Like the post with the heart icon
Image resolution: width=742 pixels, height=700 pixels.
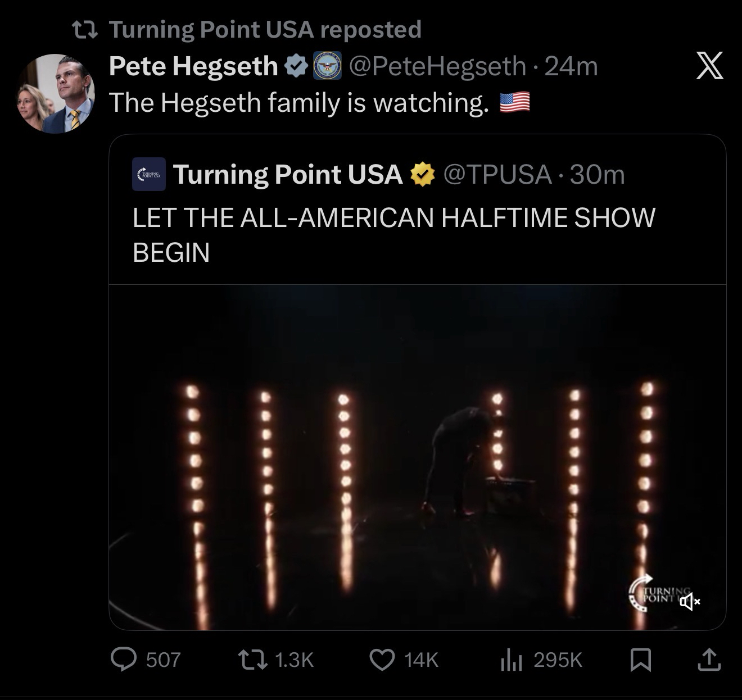(x=382, y=659)
